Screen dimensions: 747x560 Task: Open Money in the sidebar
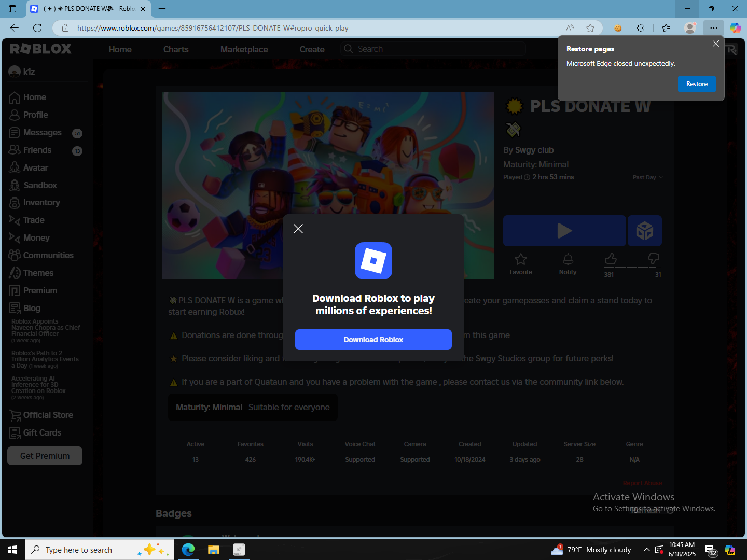[x=30, y=238]
